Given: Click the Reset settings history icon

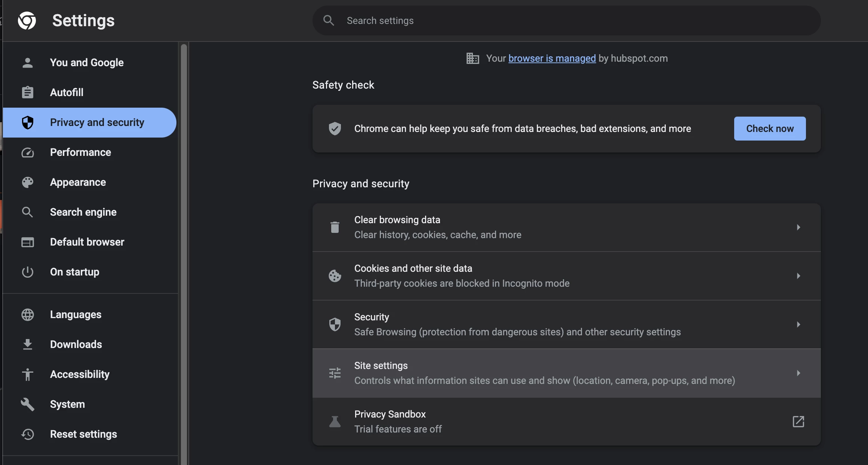Looking at the screenshot, I should point(28,434).
